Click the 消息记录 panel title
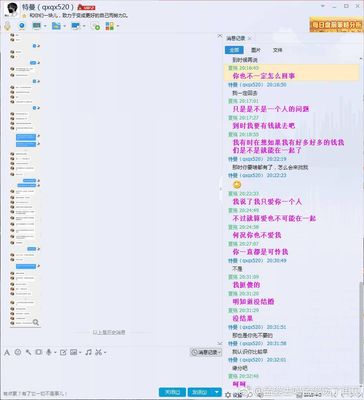Viewport: 364px width, 400px height. [236, 39]
